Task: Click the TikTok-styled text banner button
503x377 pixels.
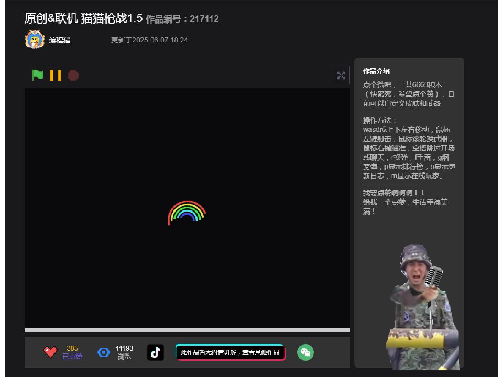Action: pos(230,352)
